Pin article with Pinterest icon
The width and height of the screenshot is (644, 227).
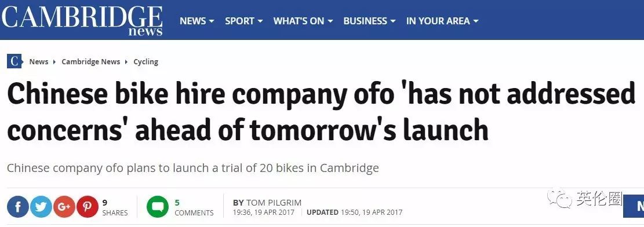click(x=88, y=207)
